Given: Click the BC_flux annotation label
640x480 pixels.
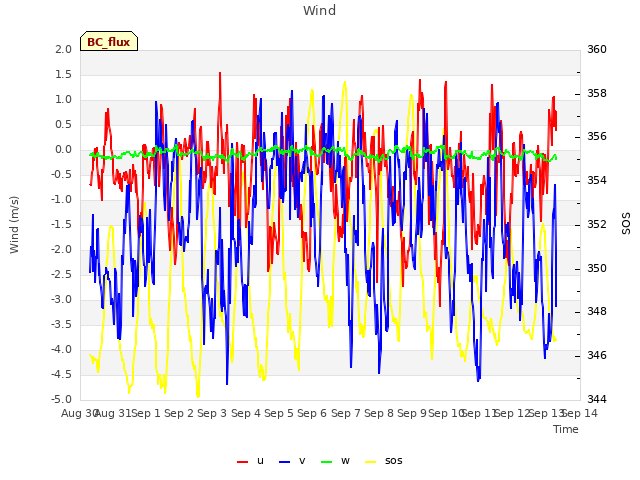Looking at the screenshot, I should [109, 42].
